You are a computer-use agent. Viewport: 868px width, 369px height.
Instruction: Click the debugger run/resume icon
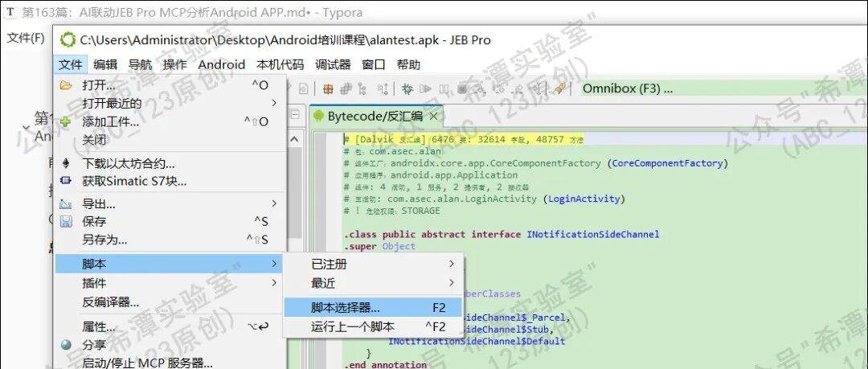tap(425, 88)
